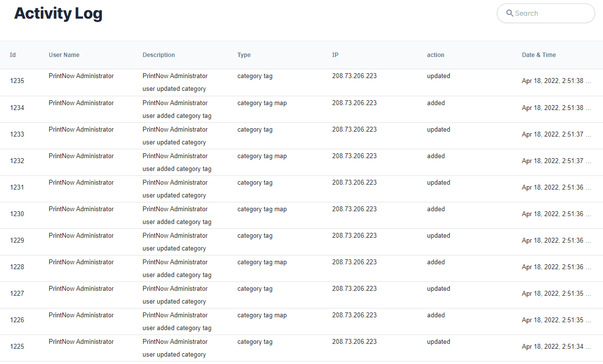Select the Activity Log page heading
The image size is (603, 364).
pyautogui.click(x=58, y=13)
